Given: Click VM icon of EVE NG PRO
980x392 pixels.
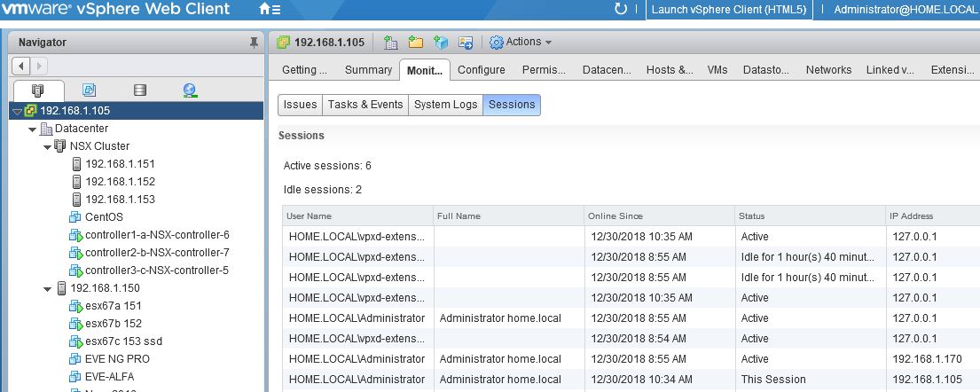Looking at the screenshot, I should 75,359.
